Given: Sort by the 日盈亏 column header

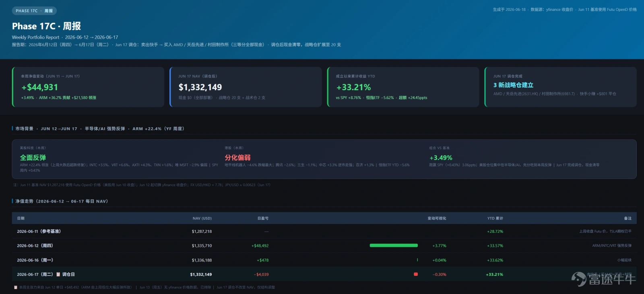Looking at the screenshot, I should pos(263,218).
